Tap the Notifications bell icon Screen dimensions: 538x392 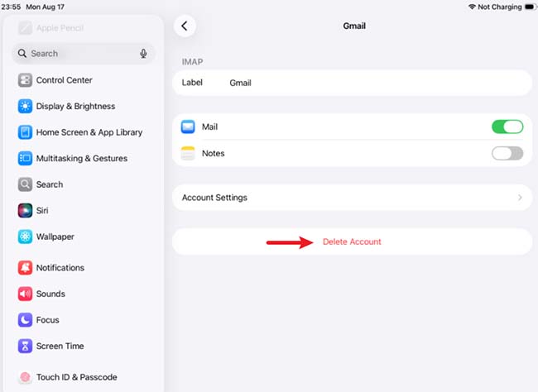click(x=25, y=267)
